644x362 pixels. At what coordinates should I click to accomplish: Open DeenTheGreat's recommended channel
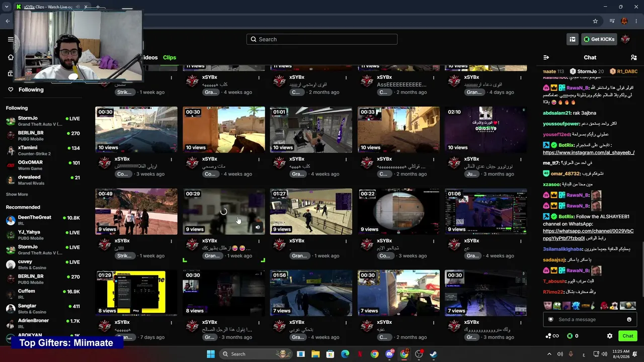click(43, 220)
